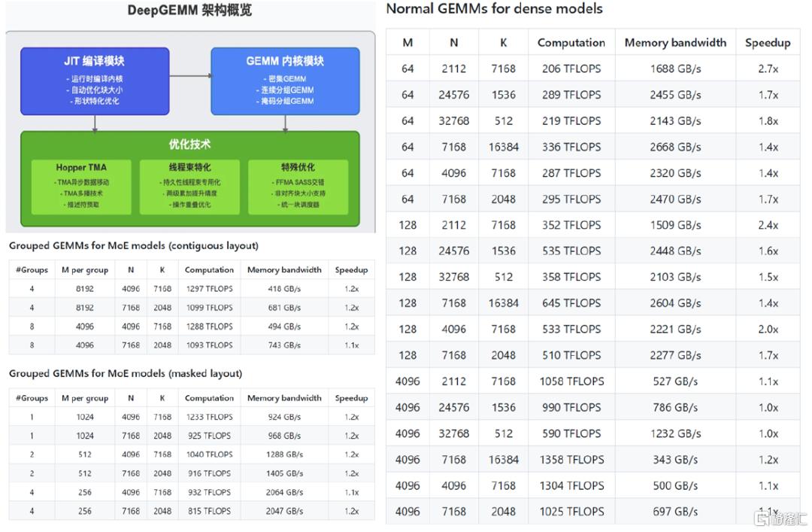Viewport: 812px width, 532px height.
Task: Click the Speedup header in the Normal GEMMs table
Action: [768, 43]
